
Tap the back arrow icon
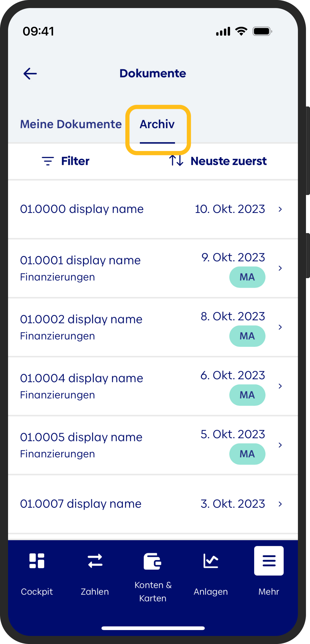pyautogui.click(x=30, y=73)
